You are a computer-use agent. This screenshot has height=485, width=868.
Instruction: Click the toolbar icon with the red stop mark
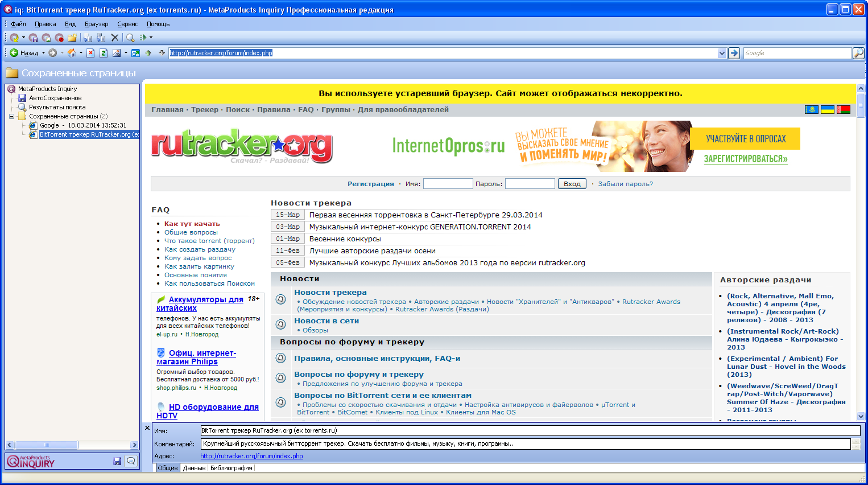pyautogui.click(x=59, y=38)
